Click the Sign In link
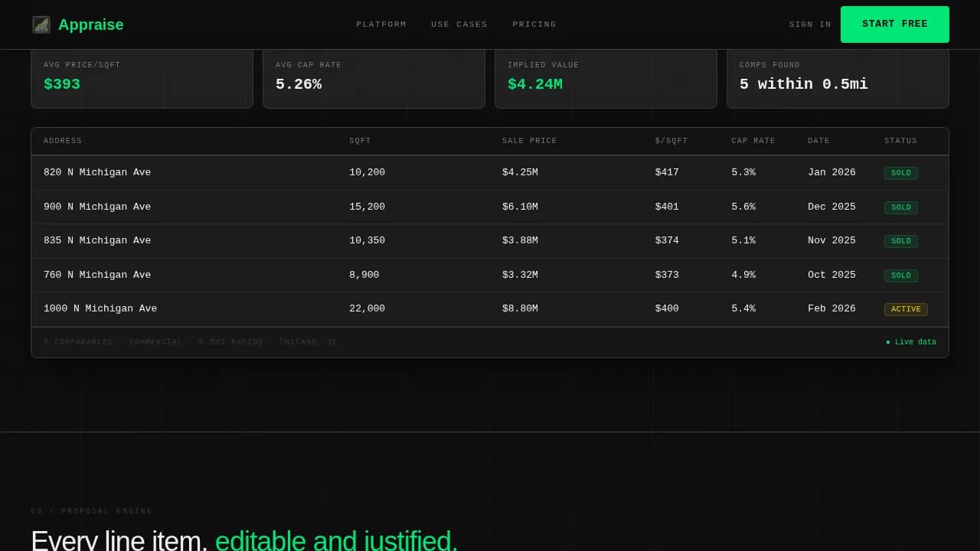The height and width of the screenshot is (551, 980). [810, 24]
